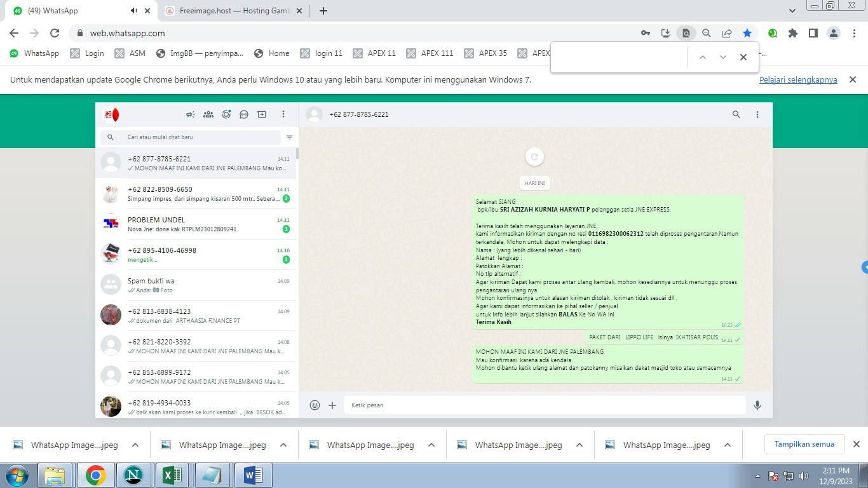Open chat with +62 895-4106-46998
The width and height of the screenshot is (868, 488).
tap(197, 255)
